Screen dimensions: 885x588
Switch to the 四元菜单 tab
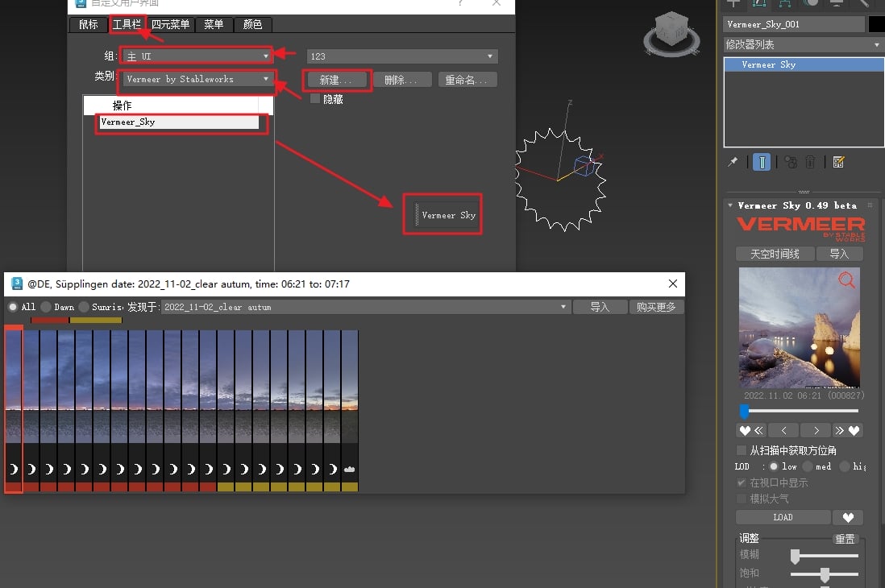(170, 24)
